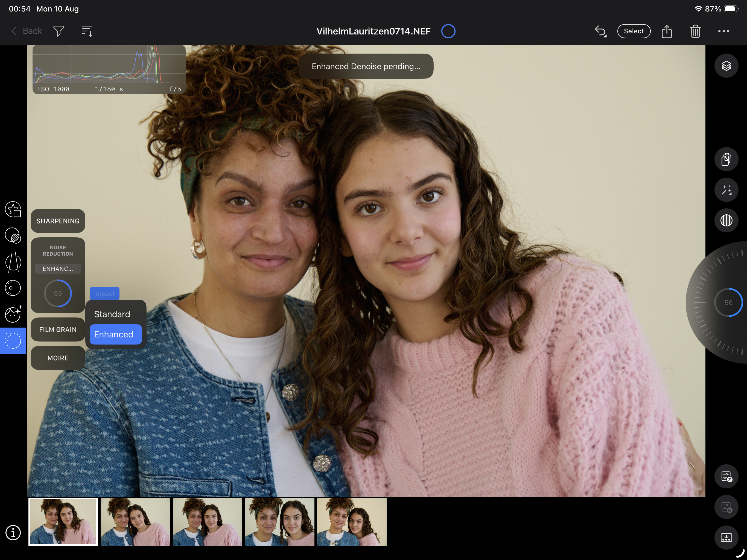Open the sparkle face retouch tool
This screenshot has height=560, width=747.
coord(13,314)
